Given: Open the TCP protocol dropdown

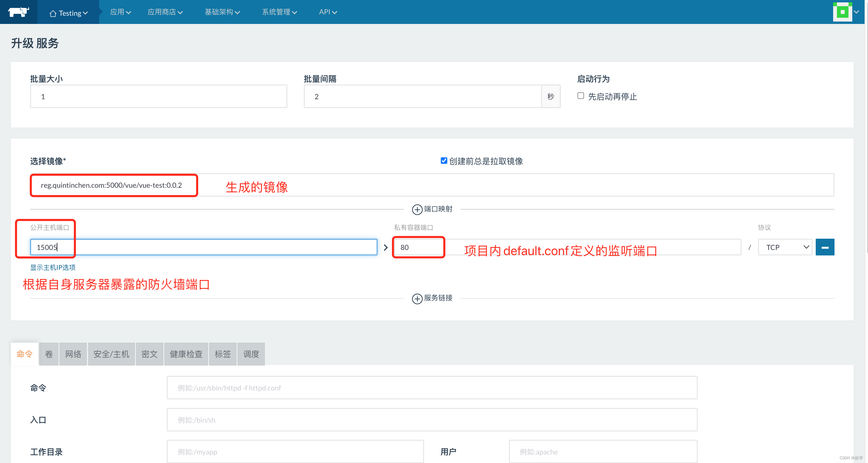Looking at the screenshot, I should click(785, 247).
